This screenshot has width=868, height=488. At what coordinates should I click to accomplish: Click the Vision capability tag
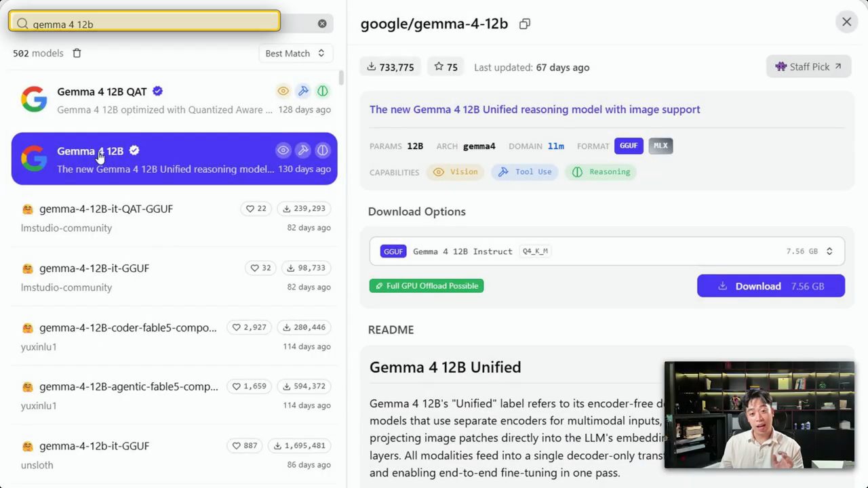[456, 172]
